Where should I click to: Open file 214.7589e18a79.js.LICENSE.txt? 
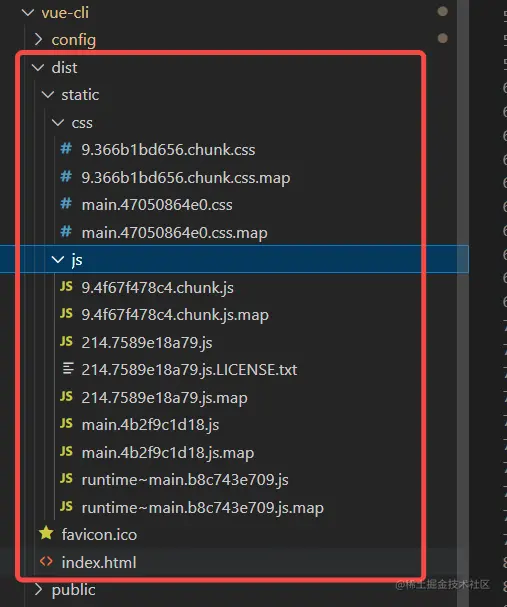coord(189,370)
